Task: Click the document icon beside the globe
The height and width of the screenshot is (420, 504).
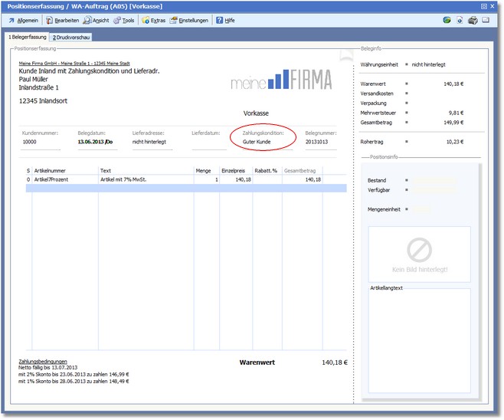Action: (460, 21)
